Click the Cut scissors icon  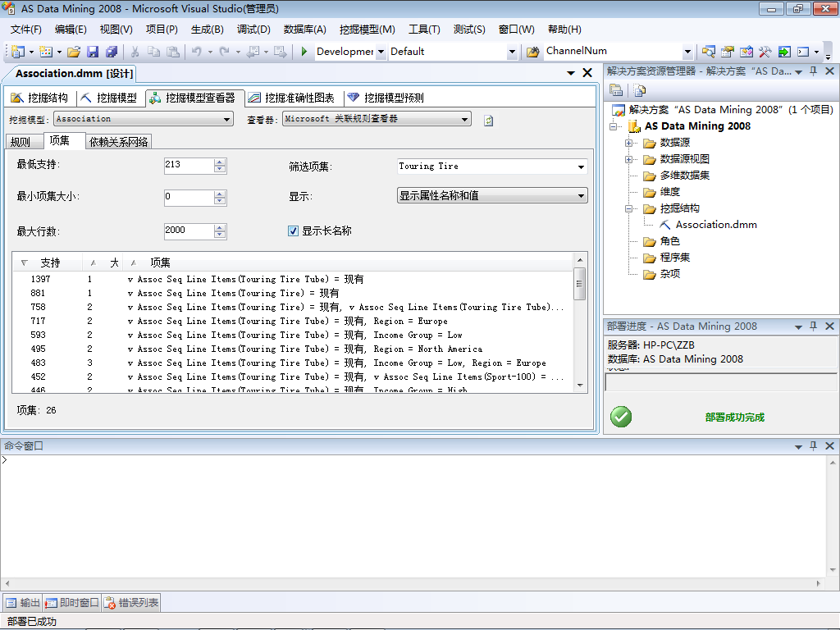(135, 52)
